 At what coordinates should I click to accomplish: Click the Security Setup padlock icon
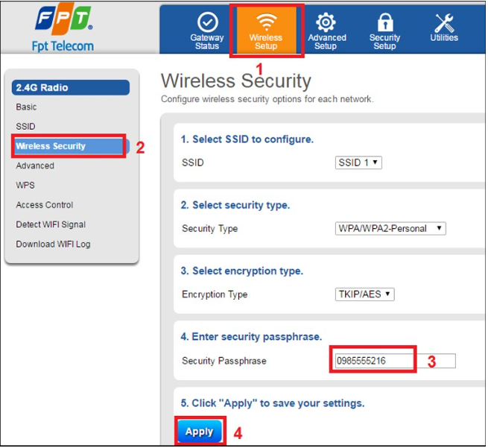384,22
